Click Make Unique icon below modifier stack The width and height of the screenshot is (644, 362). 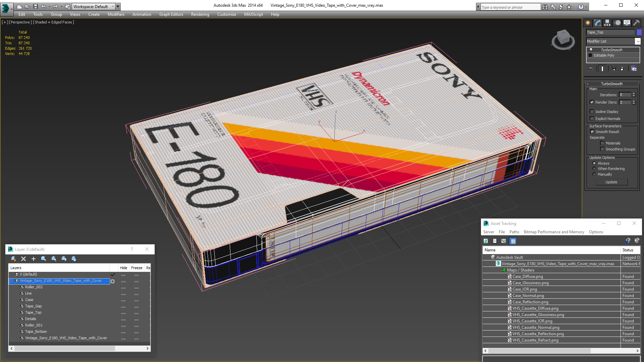tap(614, 69)
